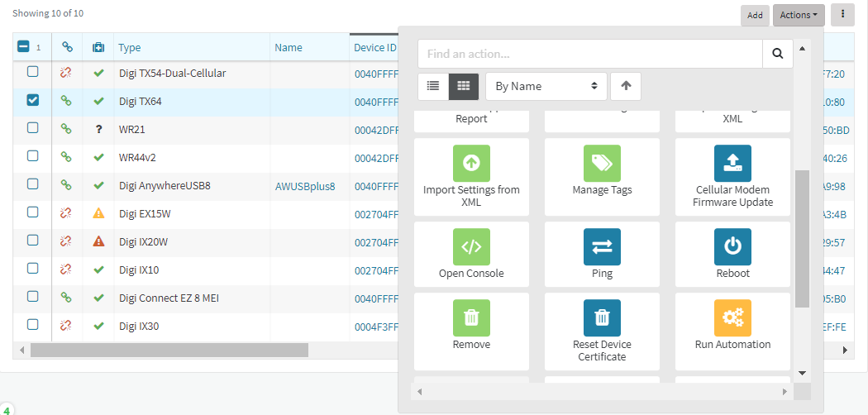
Task: Open Device ID link for Digi TX64
Action: point(376,102)
